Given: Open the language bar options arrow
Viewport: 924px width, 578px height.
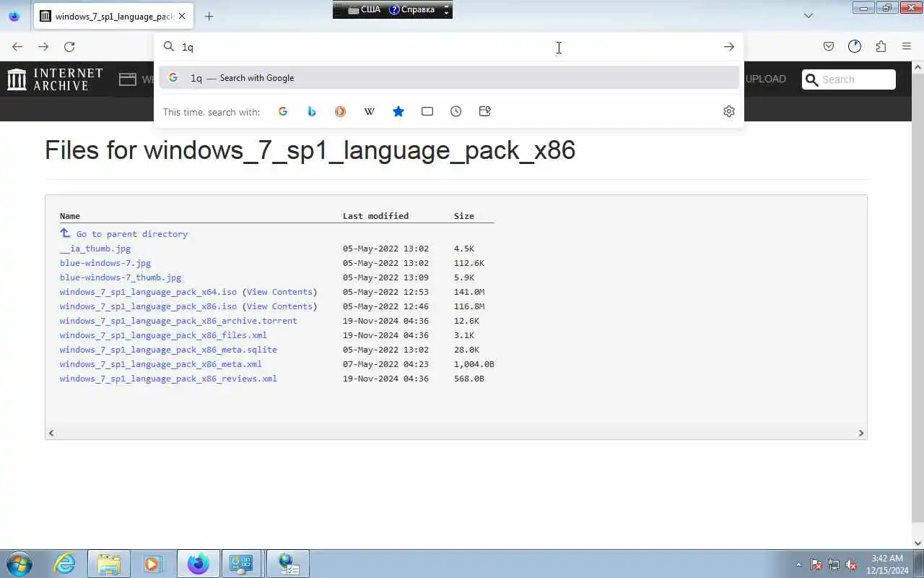Looking at the screenshot, I should click(446, 12).
